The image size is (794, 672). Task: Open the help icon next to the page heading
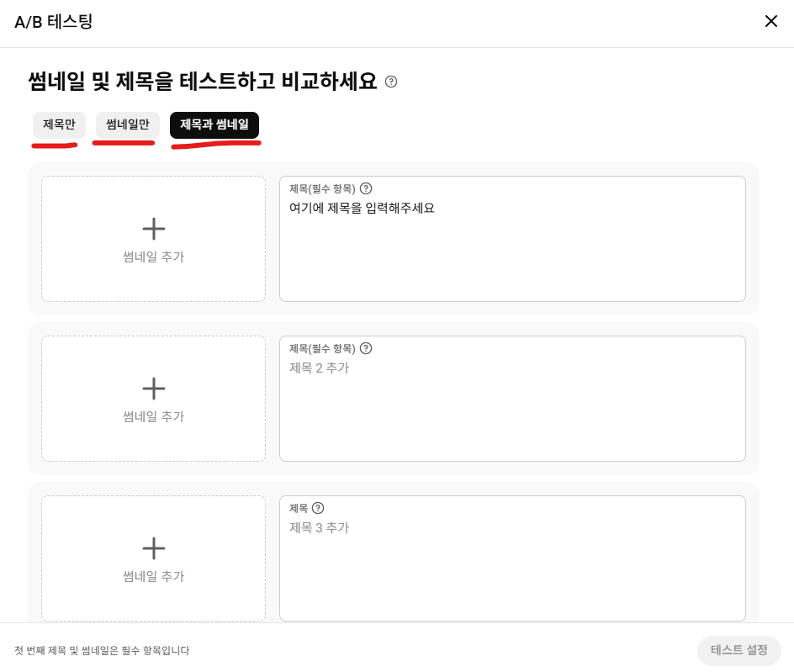point(391,82)
